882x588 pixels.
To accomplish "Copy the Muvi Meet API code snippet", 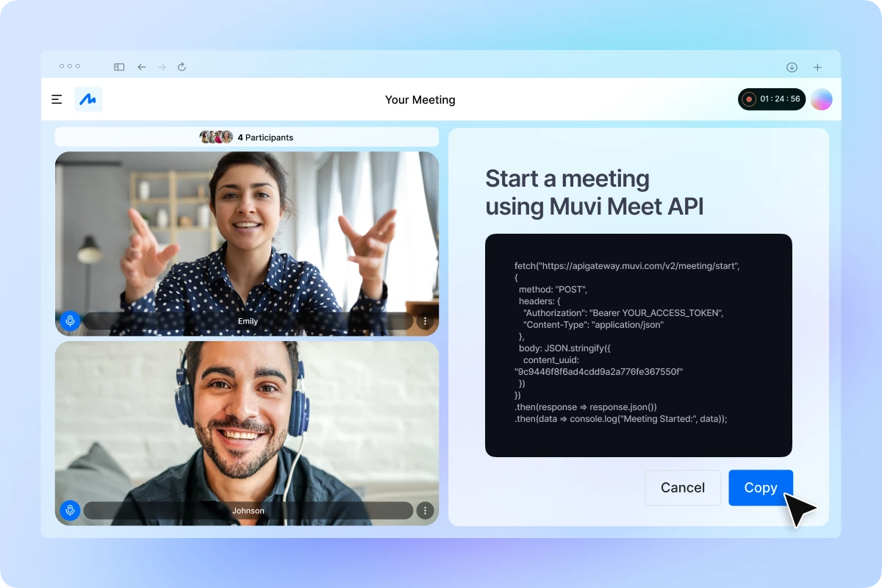I will (x=761, y=487).
